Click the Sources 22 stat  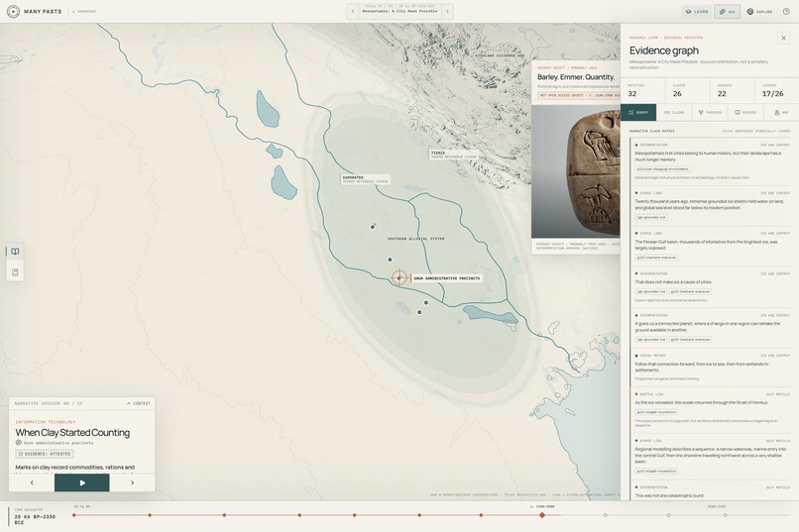pyautogui.click(x=733, y=90)
